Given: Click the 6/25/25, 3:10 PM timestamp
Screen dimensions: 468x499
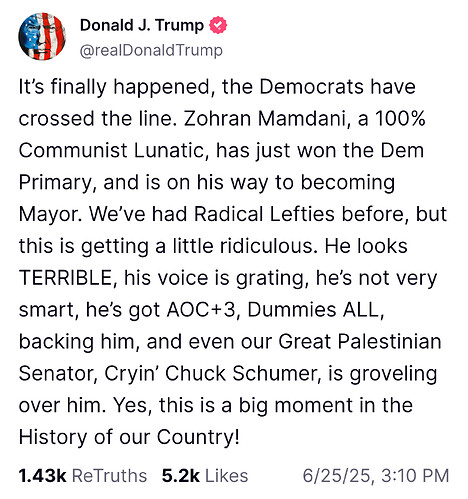Looking at the screenshot, I should (376, 476).
